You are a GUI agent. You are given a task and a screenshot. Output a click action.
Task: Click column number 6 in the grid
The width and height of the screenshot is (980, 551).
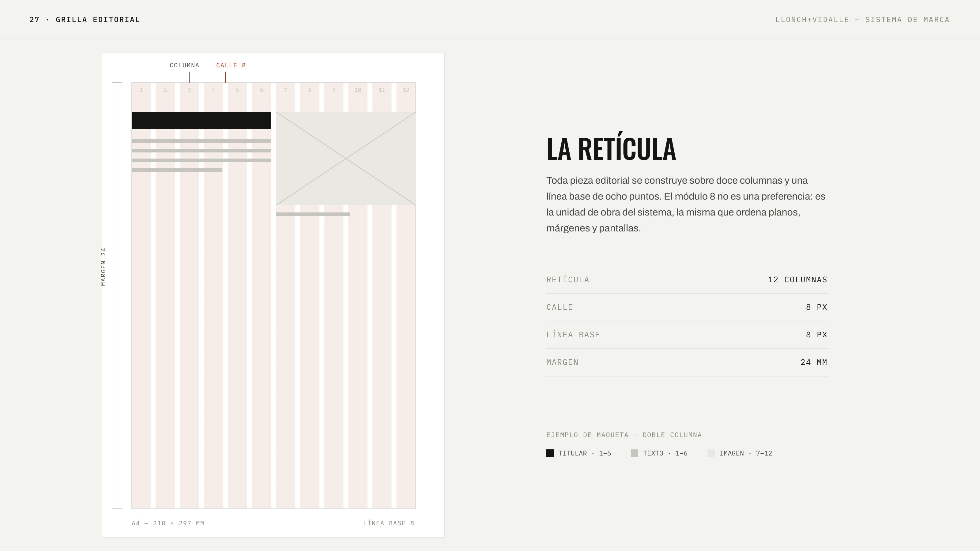click(x=261, y=90)
